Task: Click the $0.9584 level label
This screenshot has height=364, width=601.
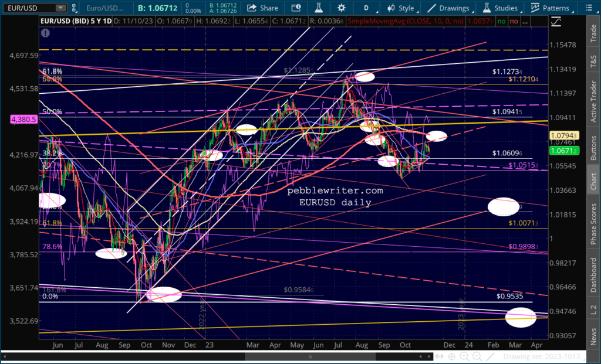Action: [x=299, y=290]
